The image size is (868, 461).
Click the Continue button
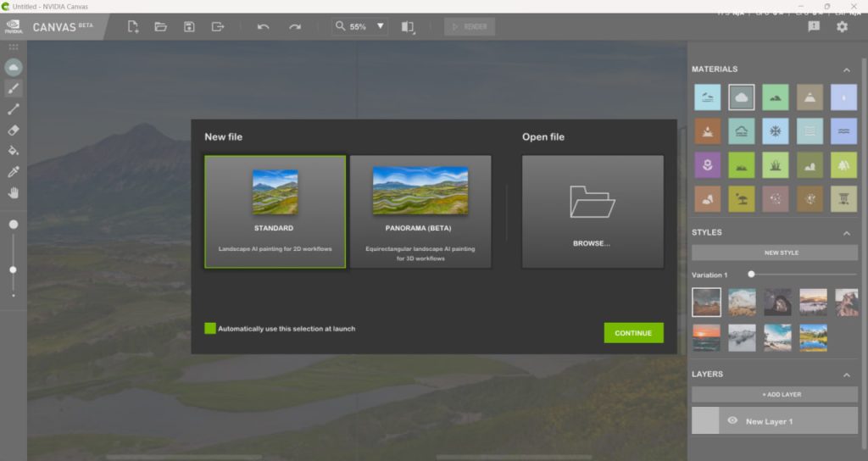633,332
